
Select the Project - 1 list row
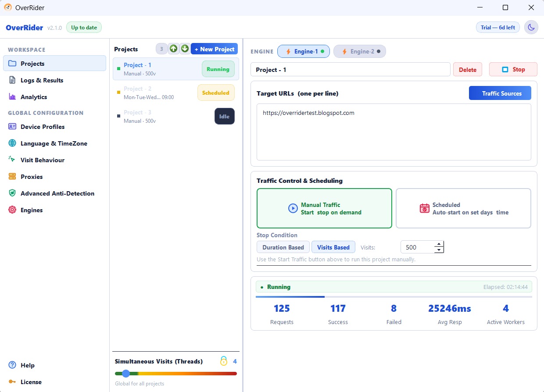pyautogui.click(x=176, y=69)
